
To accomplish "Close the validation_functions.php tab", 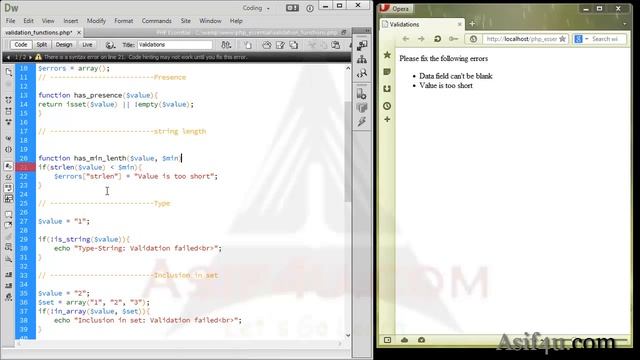I will tap(79, 32).
